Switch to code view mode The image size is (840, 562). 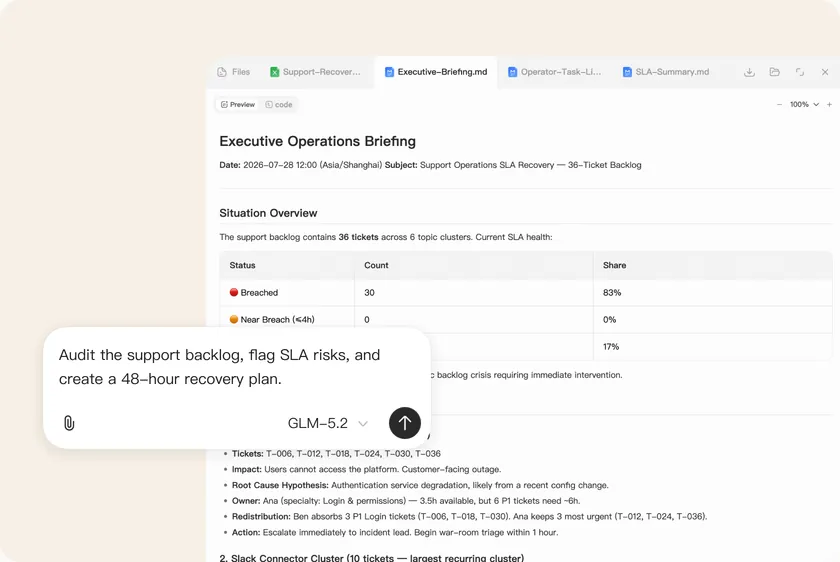(279, 104)
